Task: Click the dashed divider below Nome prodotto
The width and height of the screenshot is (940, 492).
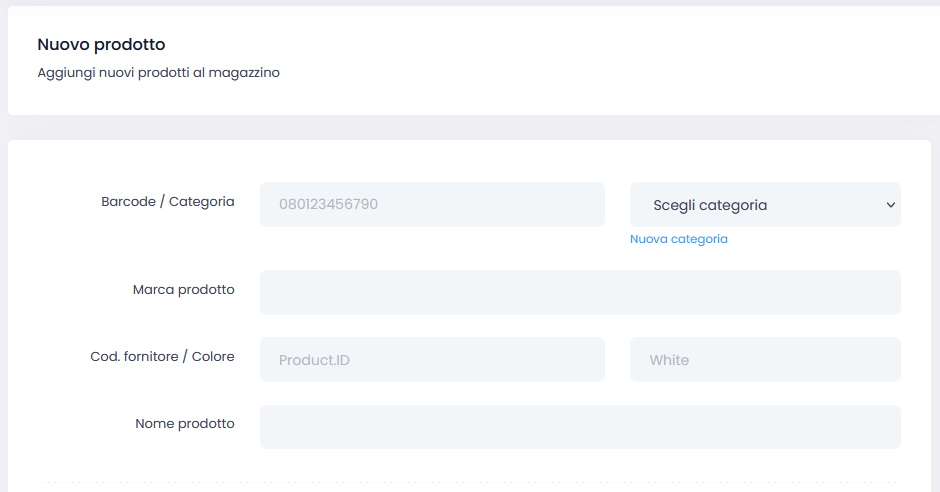Action: tap(470, 482)
